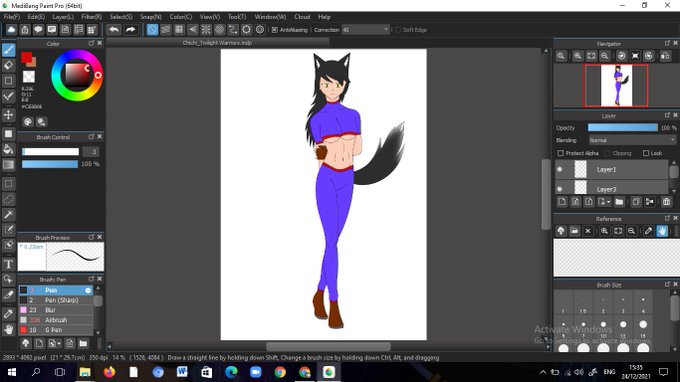Open the new layer type dropdown arrow
This screenshot has width=680, height=382.
(x=608, y=202)
